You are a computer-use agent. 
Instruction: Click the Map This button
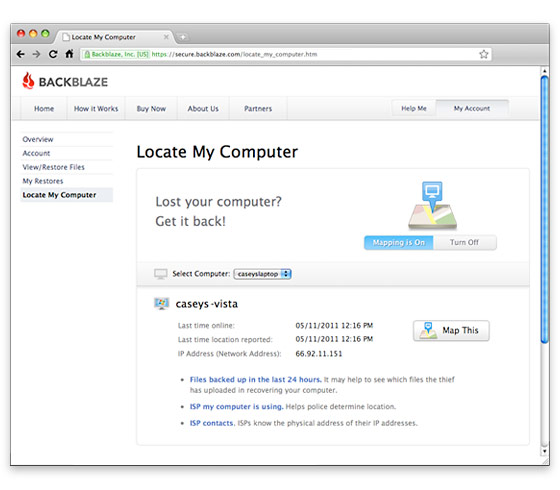tap(451, 331)
